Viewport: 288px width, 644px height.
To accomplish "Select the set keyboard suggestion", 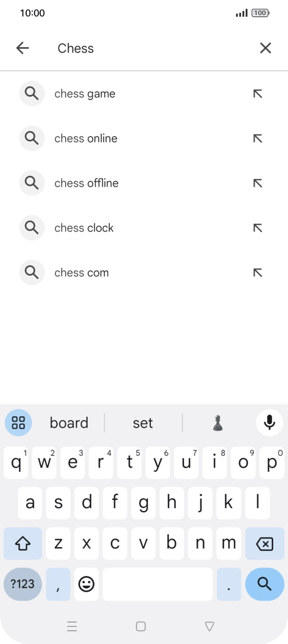I will coord(143,423).
